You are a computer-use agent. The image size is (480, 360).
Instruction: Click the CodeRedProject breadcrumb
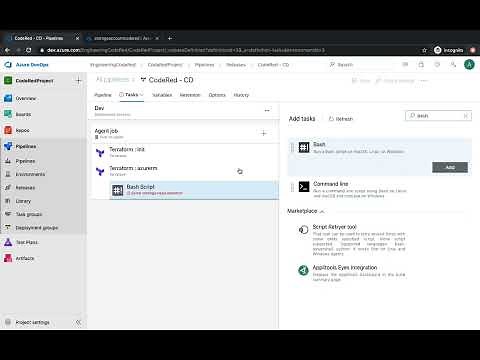[165, 65]
